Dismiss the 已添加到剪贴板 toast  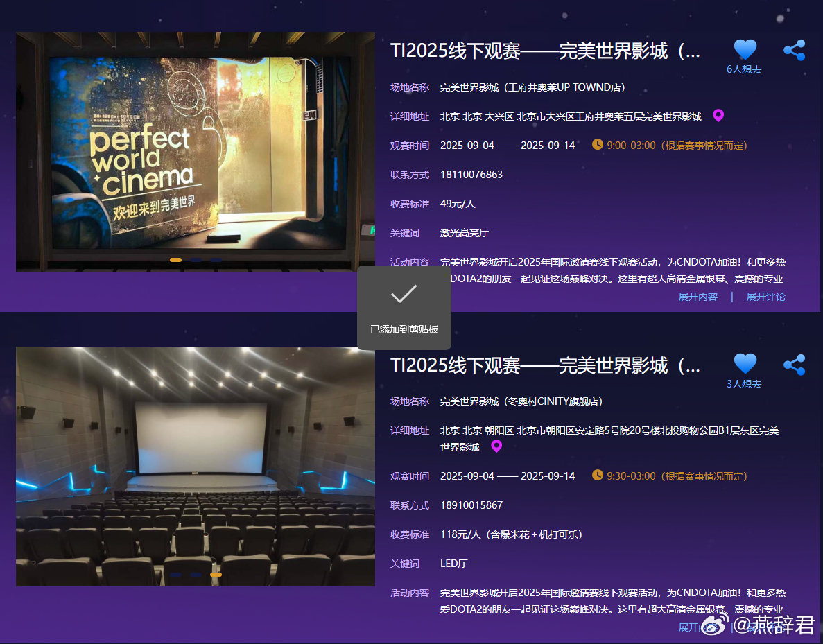tap(404, 308)
